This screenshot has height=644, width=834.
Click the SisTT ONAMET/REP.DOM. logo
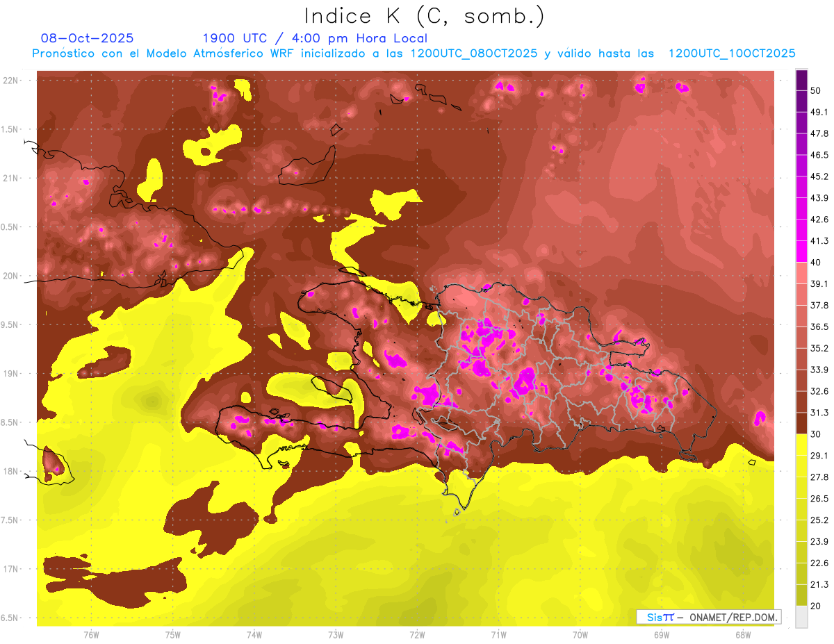point(708,617)
